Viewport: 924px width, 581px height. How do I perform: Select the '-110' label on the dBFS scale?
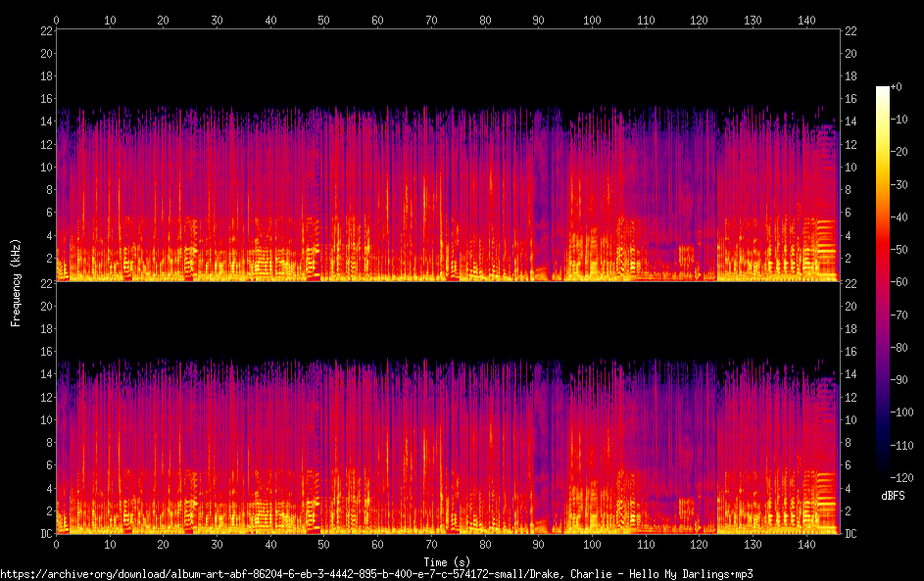902,445
